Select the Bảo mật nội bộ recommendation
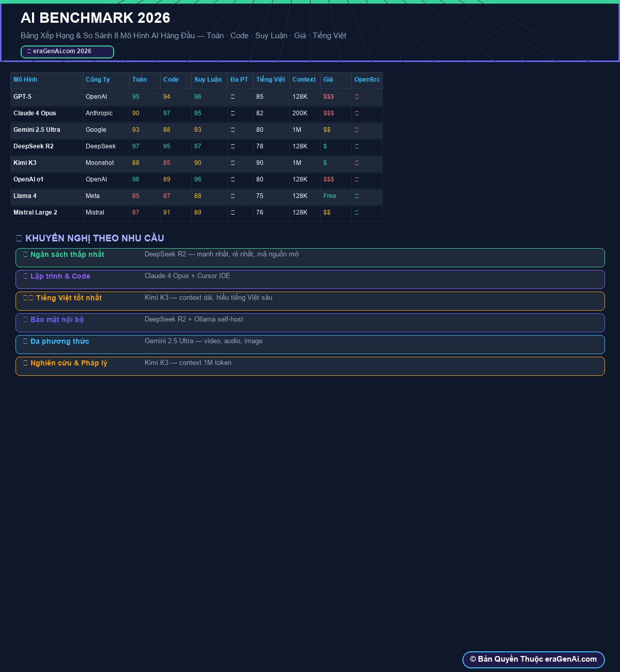Image resolution: width=620 pixels, height=672 pixels. click(x=310, y=323)
